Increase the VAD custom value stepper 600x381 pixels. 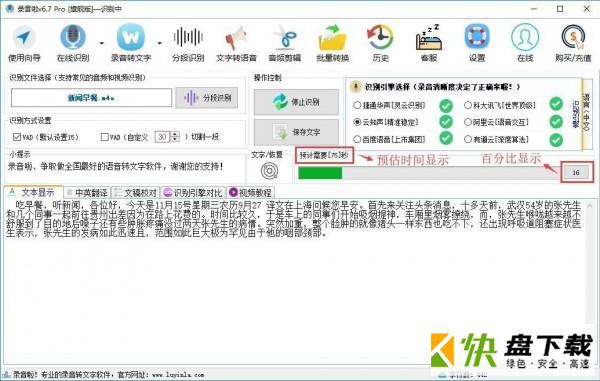pos(175,134)
